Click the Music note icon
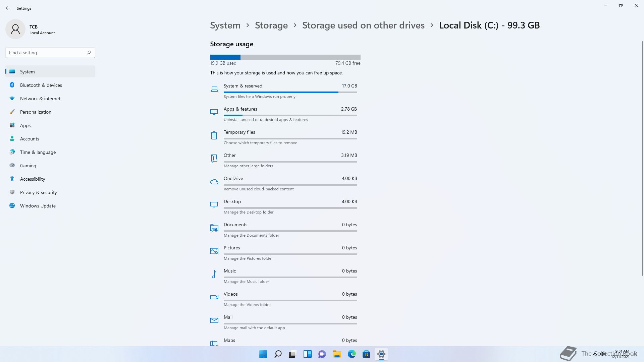Screen dimensions: 644x362 [214, 274]
